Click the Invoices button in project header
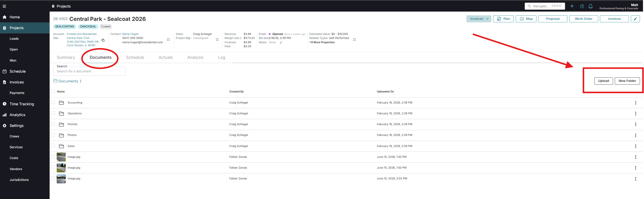This screenshot has height=199, width=644. 614,19
